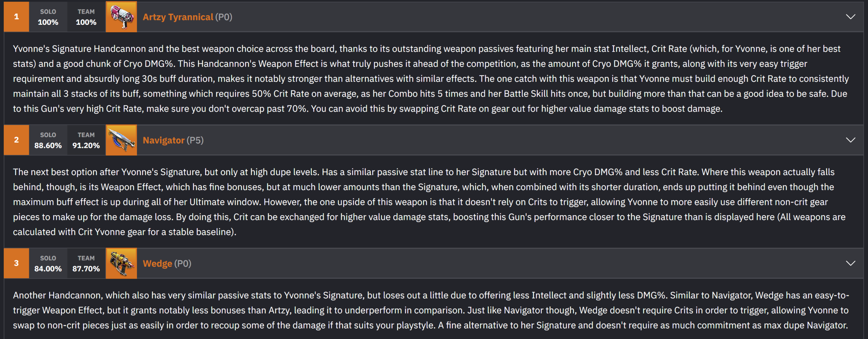Select the Solo 88.60% score for Navigator
868x339 pixels.
pyautogui.click(x=48, y=140)
